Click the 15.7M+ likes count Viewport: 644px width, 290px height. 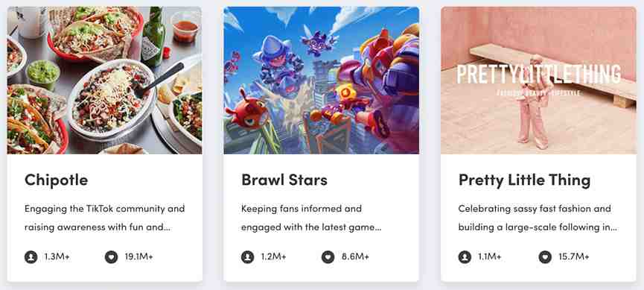coord(574,257)
